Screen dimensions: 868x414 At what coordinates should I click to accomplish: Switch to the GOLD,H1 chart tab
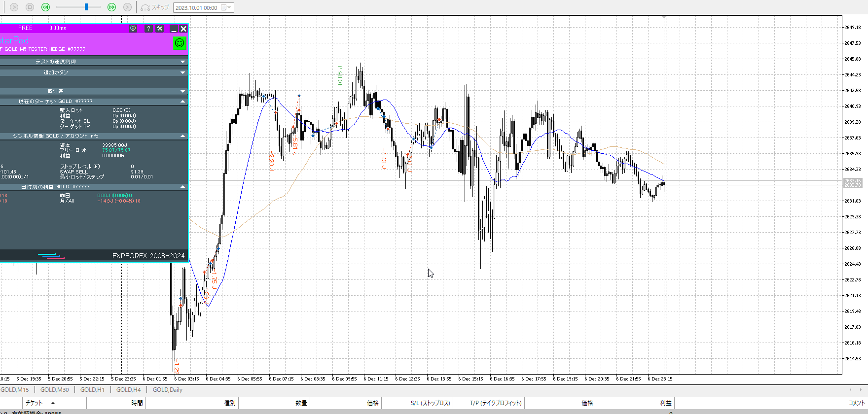coord(92,390)
